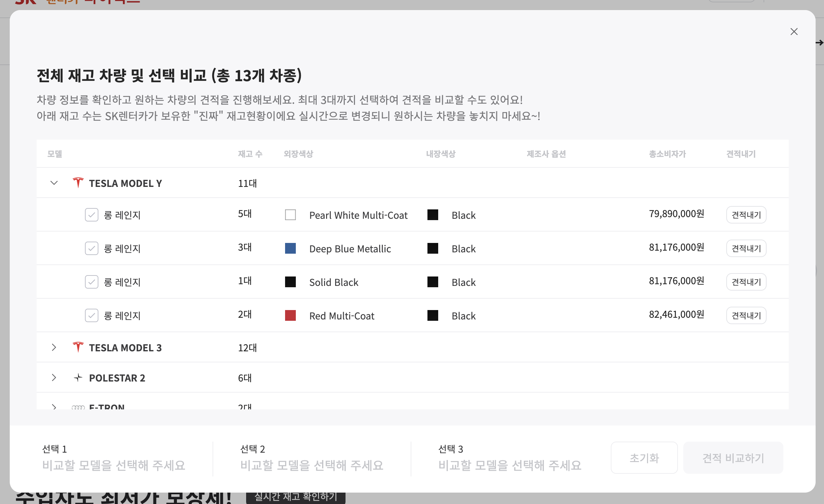
Task: Click the right arrow behind the modal
Action: click(820, 43)
